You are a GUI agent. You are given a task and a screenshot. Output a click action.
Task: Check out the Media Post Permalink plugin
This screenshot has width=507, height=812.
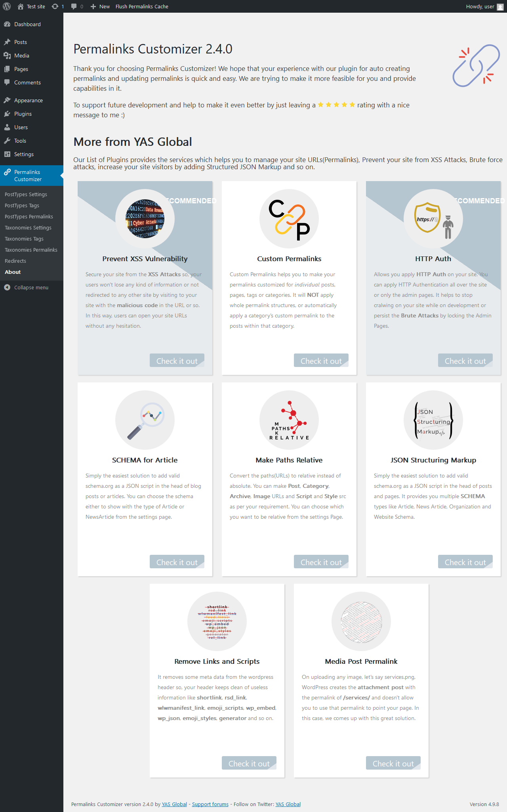click(x=393, y=763)
